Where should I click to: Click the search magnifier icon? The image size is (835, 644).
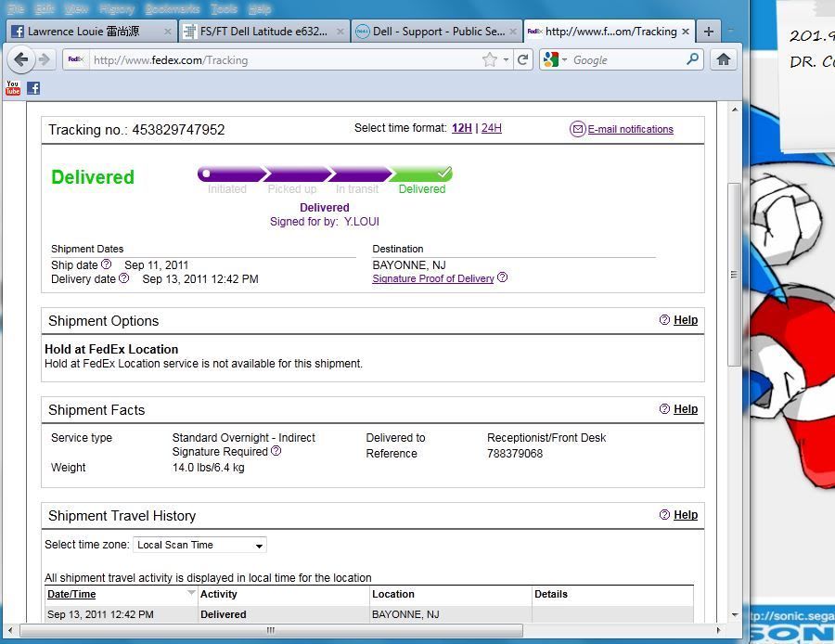pos(692,59)
